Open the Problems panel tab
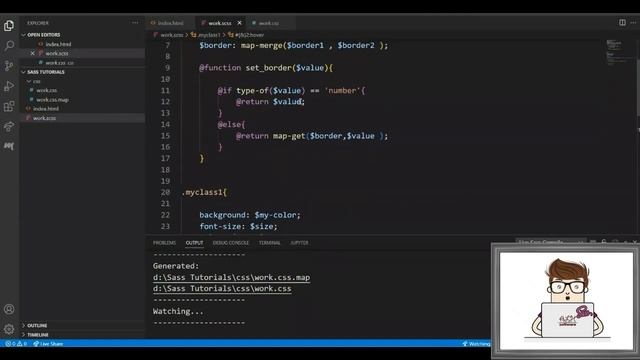 pos(164,243)
